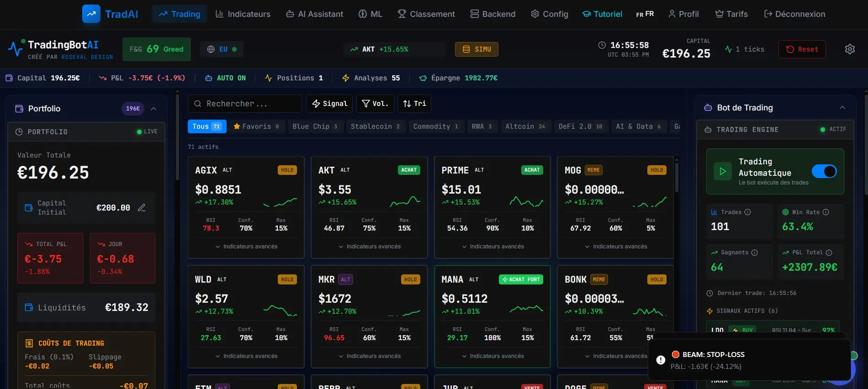The width and height of the screenshot is (868, 389).
Task: Open the Indicateurs nav tab
Action: click(243, 14)
